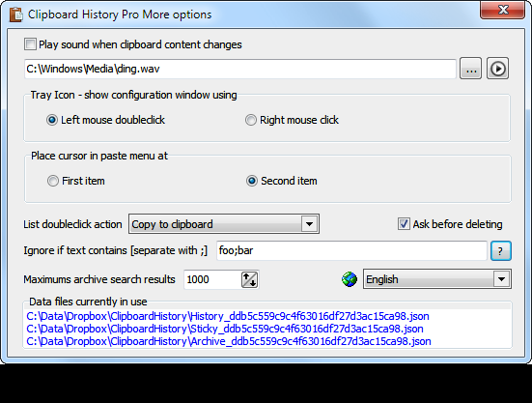The height and width of the screenshot is (403, 532).
Task: Open the browse file button for sound
Action: click(x=470, y=69)
